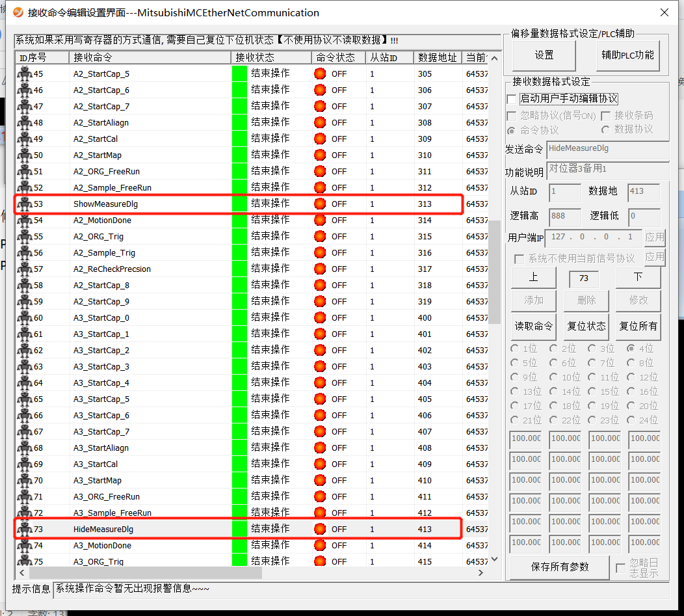Click right arrow of horizontal scrollbar
684x616 pixels.
pyautogui.click(x=481, y=573)
